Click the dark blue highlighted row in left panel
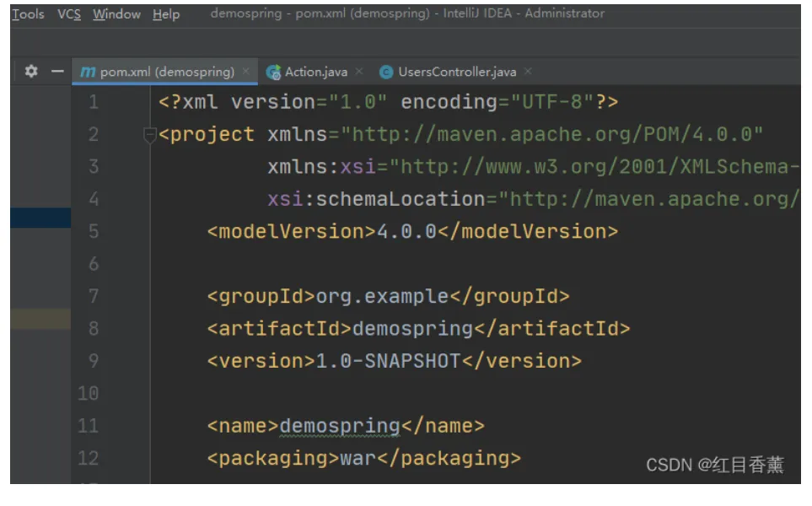The width and height of the screenshot is (812, 506). (x=40, y=218)
